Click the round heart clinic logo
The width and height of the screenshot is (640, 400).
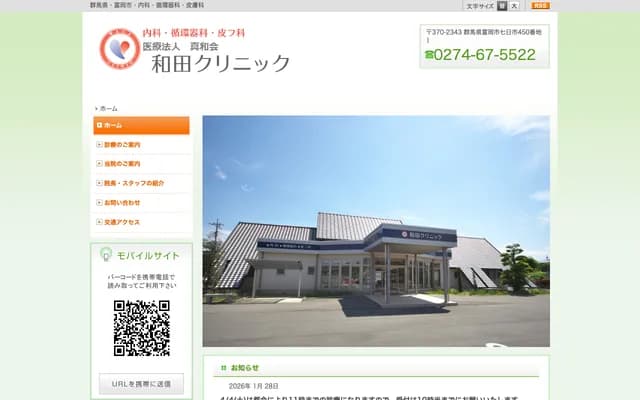click(120, 48)
